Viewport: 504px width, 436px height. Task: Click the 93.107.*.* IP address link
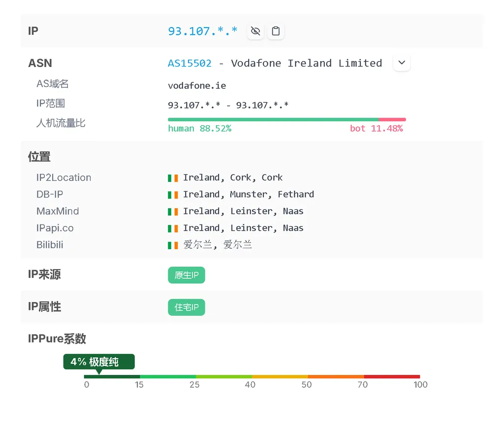point(202,31)
